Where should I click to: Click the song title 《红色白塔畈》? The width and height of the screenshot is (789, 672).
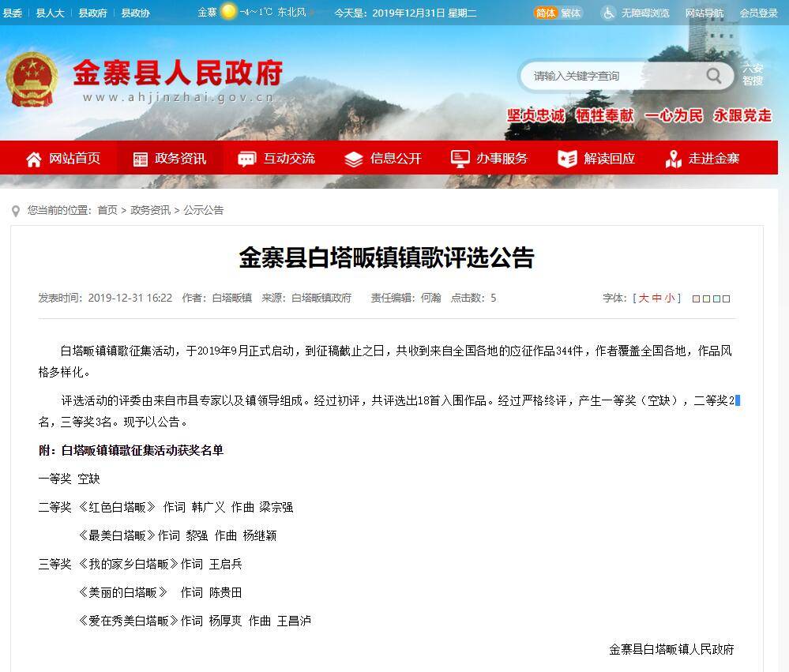(x=117, y=507)
